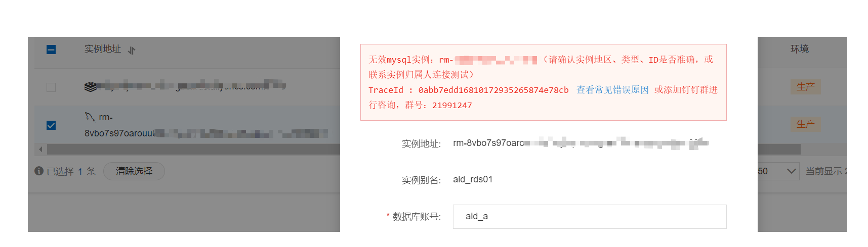The width and height of the screenshot is (868, 247).
Task: Uncheck the selected rm-8vbo7s97 row checkbox
Action: pyautogui.click(x=51, y=125)
